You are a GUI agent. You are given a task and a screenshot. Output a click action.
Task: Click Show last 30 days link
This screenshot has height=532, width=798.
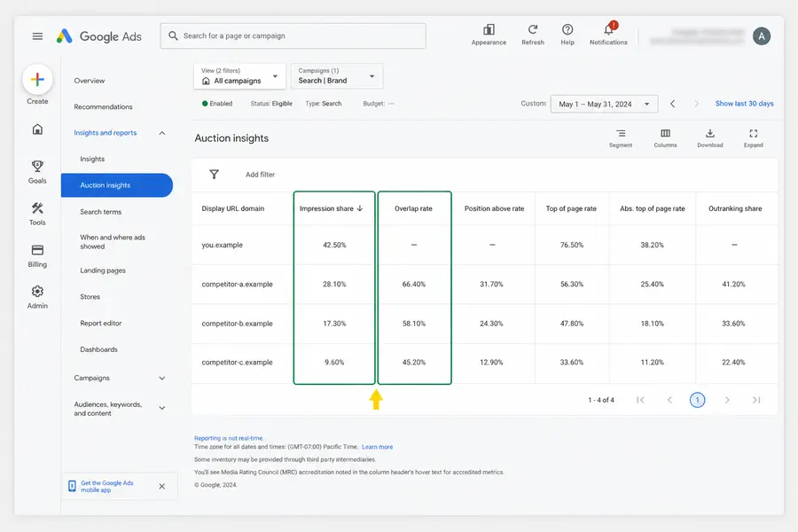coord(745,104)
